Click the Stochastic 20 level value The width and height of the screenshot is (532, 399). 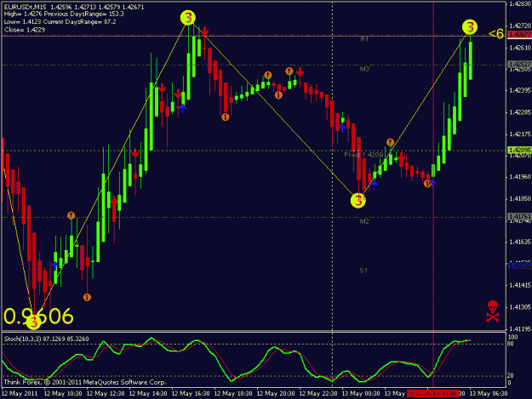(x=511, y=376)
